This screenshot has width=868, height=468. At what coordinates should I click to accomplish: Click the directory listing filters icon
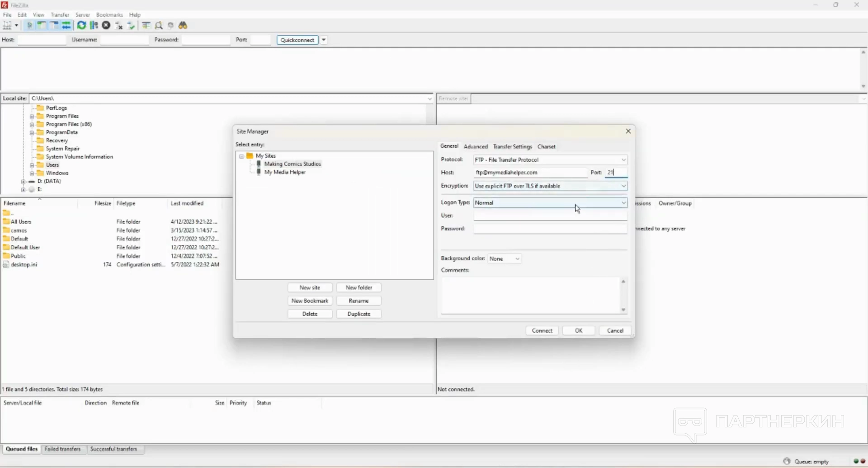tap(146, 25)
